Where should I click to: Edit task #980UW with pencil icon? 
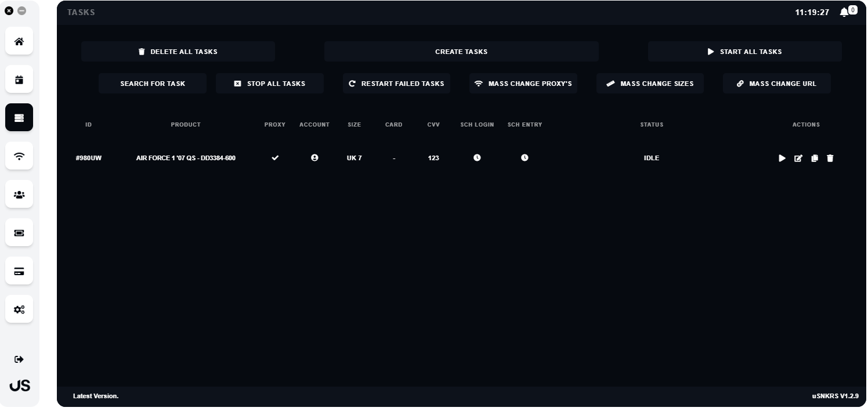click(x=798, y=158)
